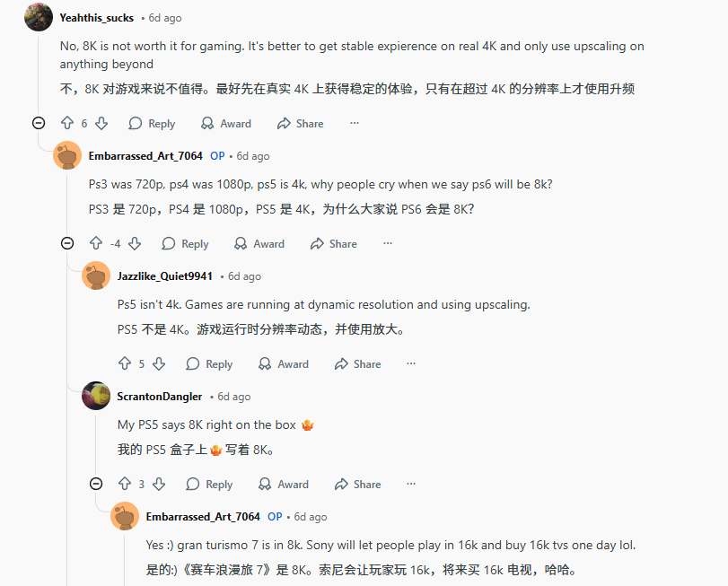The width and height of the screenshot is (728, 586).
Task: Give Award to Yeahthis_sucks comment
Action: click(225, 124)
